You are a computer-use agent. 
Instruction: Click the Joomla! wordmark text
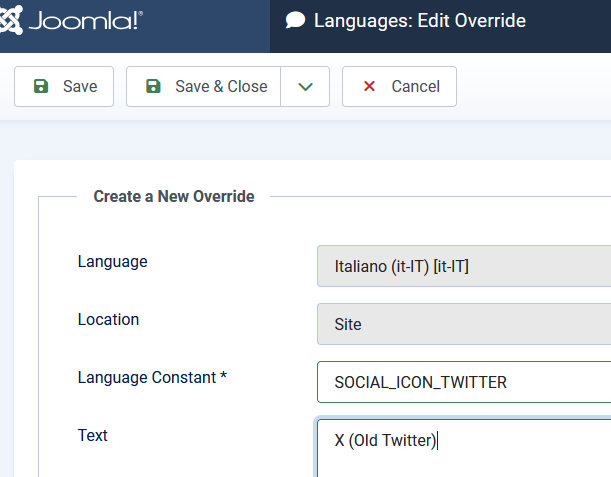(84, 21)
